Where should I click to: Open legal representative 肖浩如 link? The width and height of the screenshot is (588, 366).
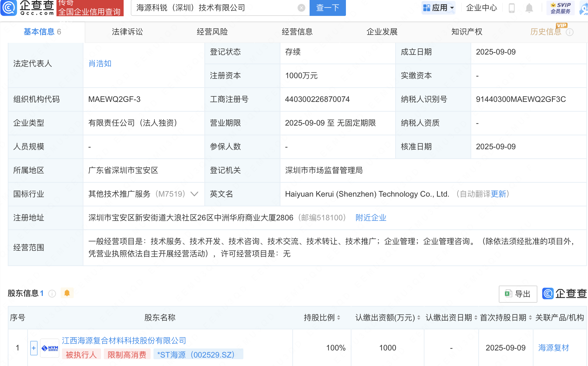100,64
